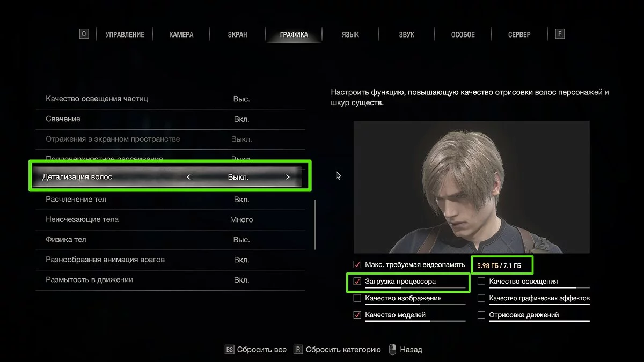644x362 pixels.
Task: Open the Сервер tab
Action: (x=519, y=34)
